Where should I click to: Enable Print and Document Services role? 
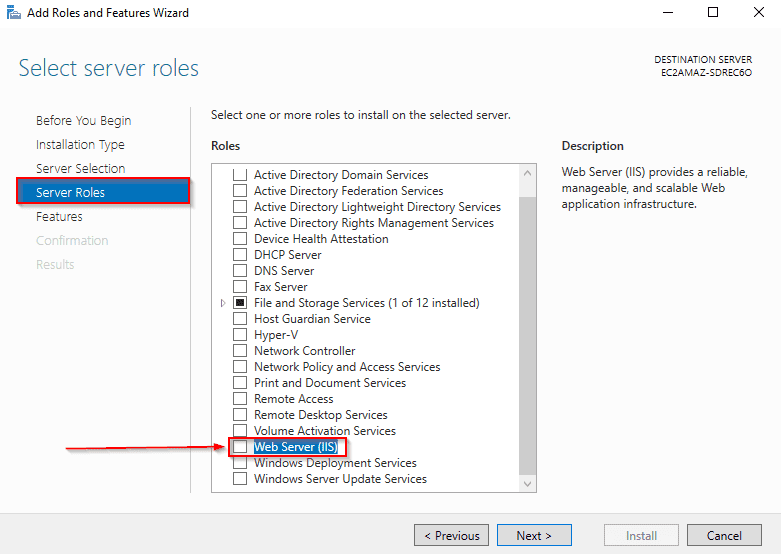(240, 383)
